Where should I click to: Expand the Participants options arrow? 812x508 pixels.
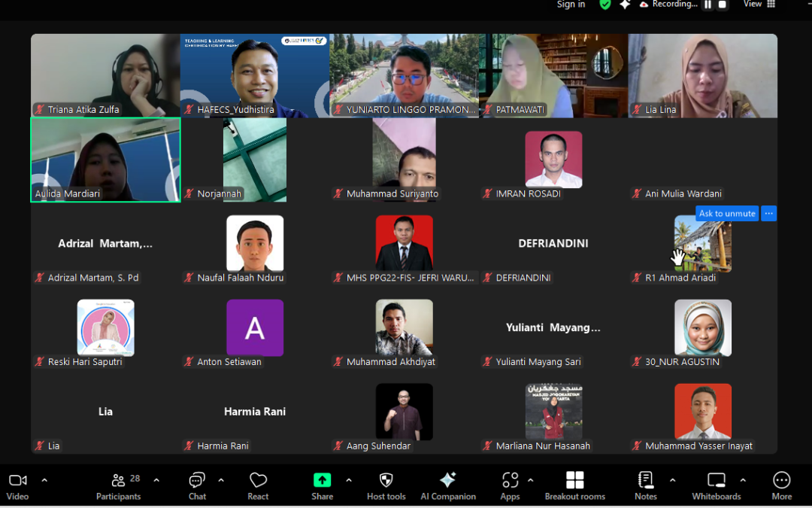tap(156, 480)
